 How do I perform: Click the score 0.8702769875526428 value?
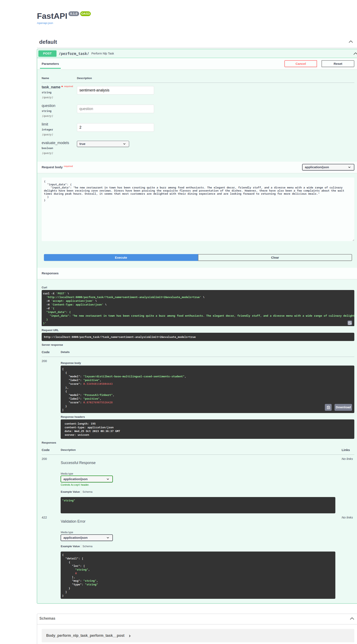coord(98,402)
